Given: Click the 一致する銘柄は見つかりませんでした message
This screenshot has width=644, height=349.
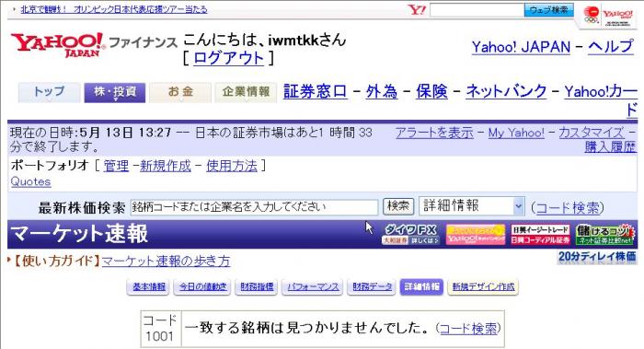Looking at the screenshot, I should [307, 328].
